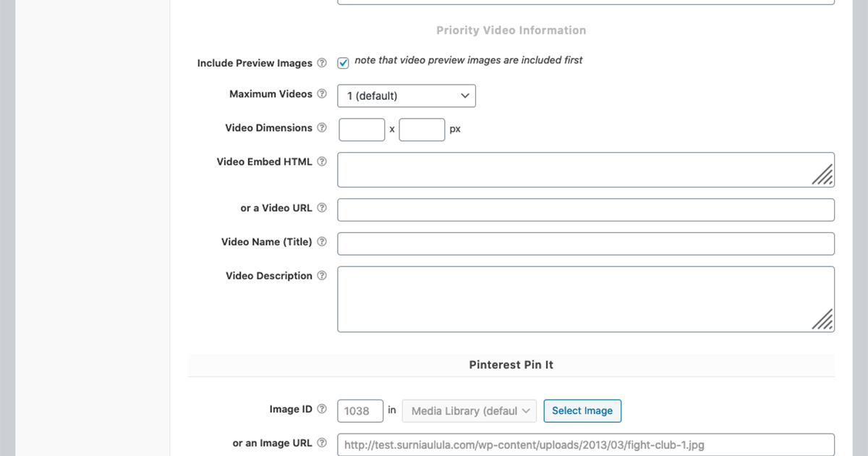Click help icon next to Video Name (Title)

pyautogui.click(x=322, y=242)
